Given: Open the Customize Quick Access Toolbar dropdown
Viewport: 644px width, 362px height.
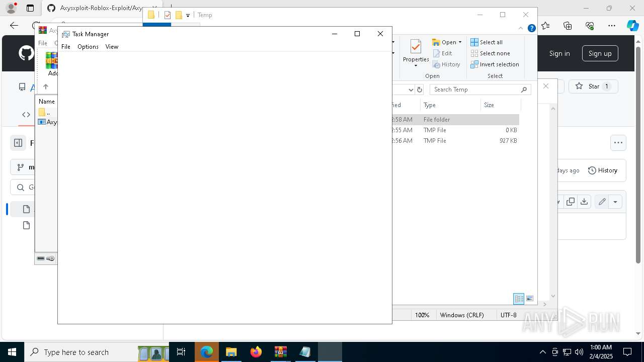Looking at the screenshot, I should [188, 16].
